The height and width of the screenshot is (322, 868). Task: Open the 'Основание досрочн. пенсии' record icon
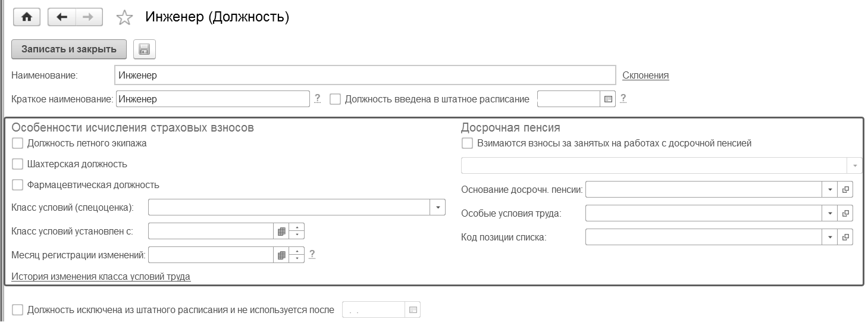pyautogui.click(x=845, y=190)
